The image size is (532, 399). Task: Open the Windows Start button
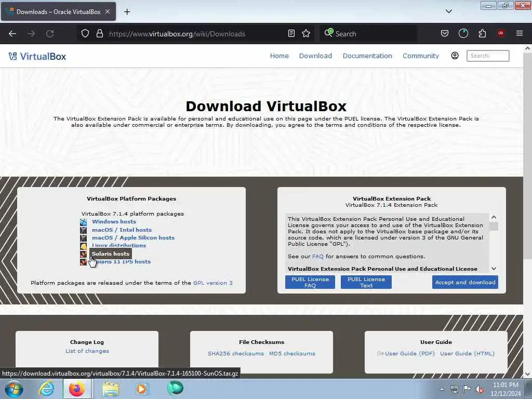(14, 389)
